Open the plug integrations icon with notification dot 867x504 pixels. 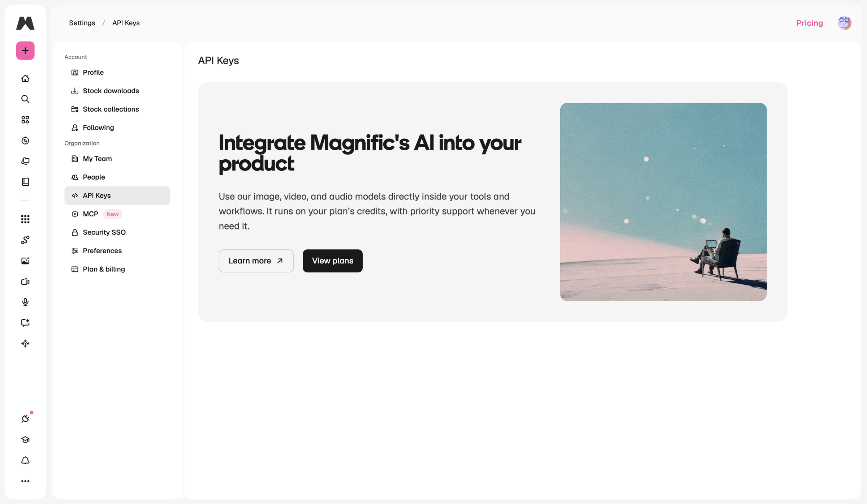[x=25, y=419]
